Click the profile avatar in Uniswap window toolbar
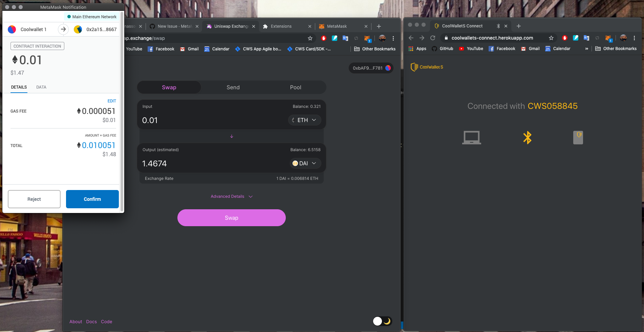644x332 pixels. click(x=382, y=38)
